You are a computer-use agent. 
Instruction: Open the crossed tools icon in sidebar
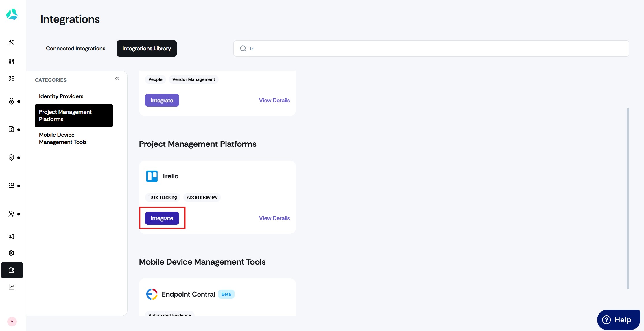click(x=11, y=42)
